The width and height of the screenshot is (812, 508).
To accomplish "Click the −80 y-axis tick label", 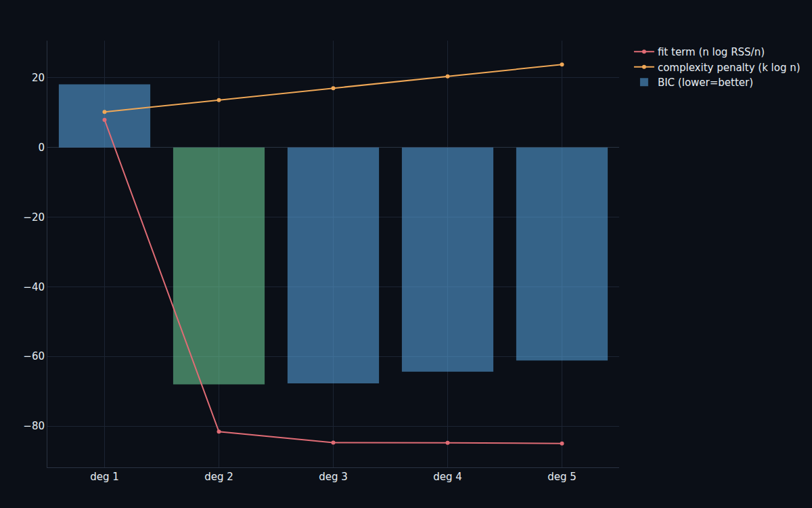I will 34,426.
